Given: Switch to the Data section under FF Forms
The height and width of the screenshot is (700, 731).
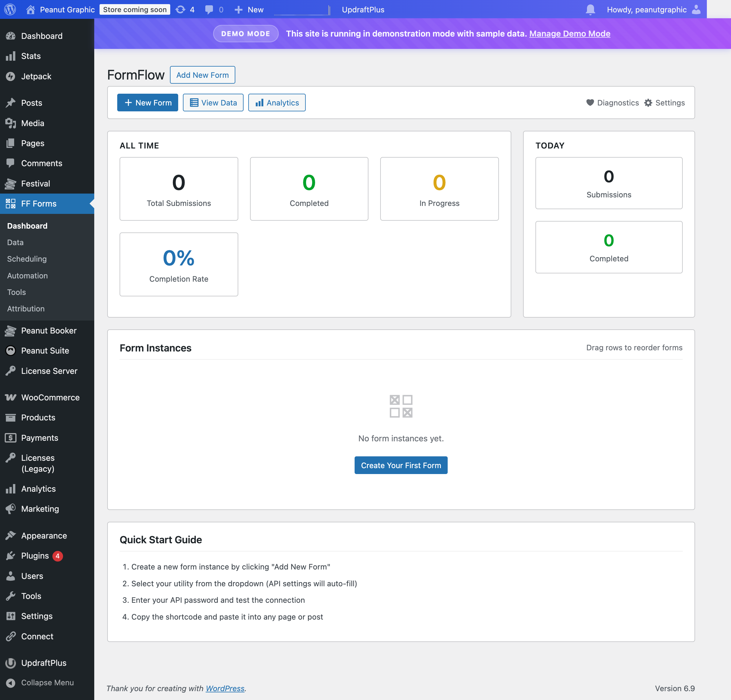Looking at the screenshot, I should click(x=15, y=242).
